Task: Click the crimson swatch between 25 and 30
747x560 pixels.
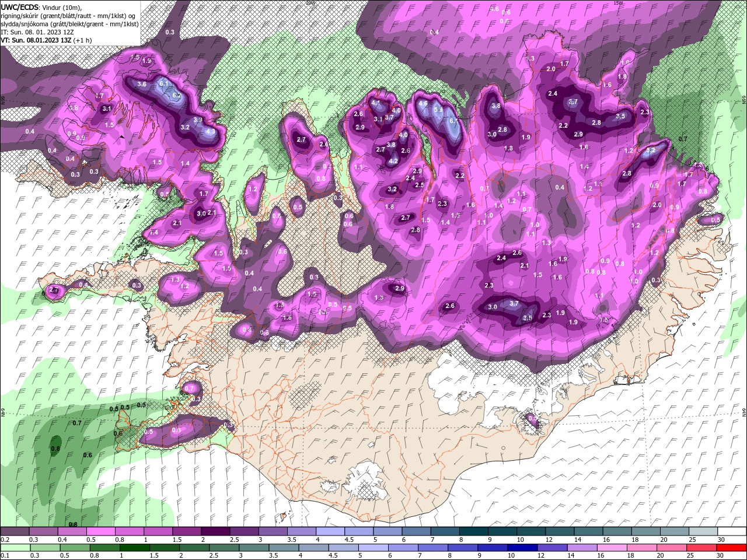Action: [703, 548]
